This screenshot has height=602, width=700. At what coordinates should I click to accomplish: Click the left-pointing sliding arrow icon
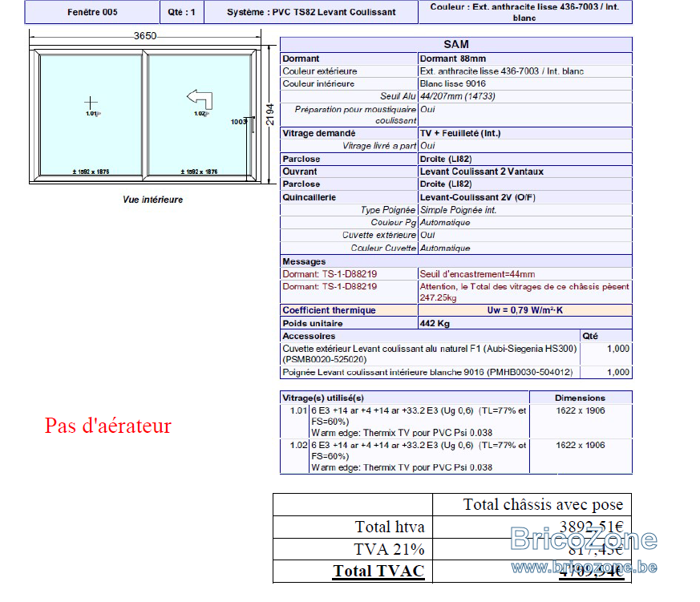click(200, 99)
